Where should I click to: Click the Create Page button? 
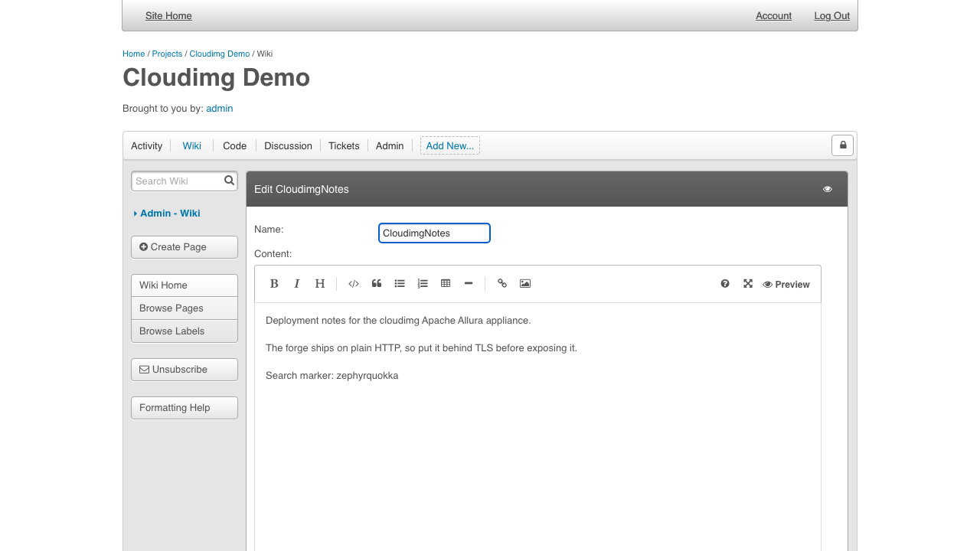coord(185,247)
